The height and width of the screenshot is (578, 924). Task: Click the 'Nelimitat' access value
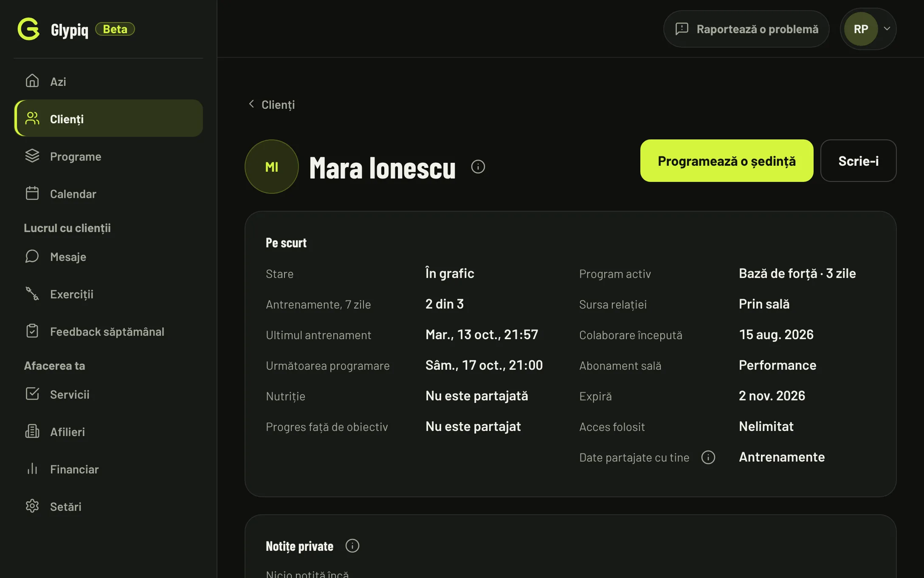click(x=766, y=426)
